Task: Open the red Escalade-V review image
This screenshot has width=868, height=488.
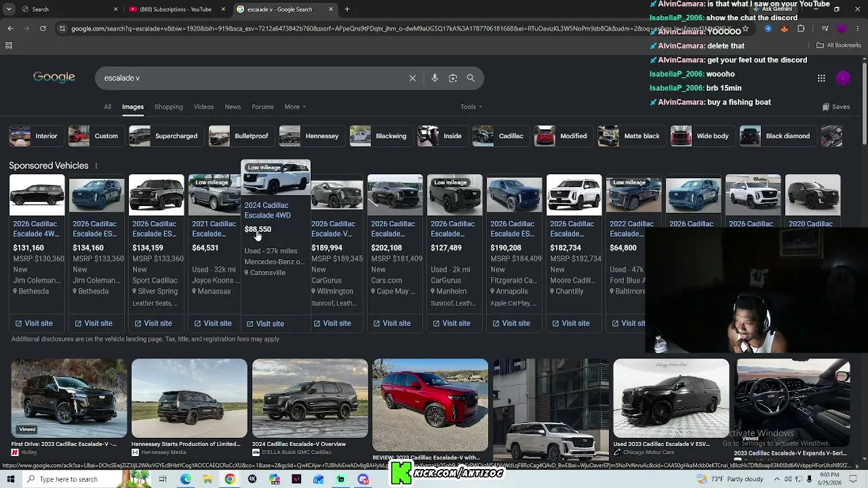Action: [430, 405]
